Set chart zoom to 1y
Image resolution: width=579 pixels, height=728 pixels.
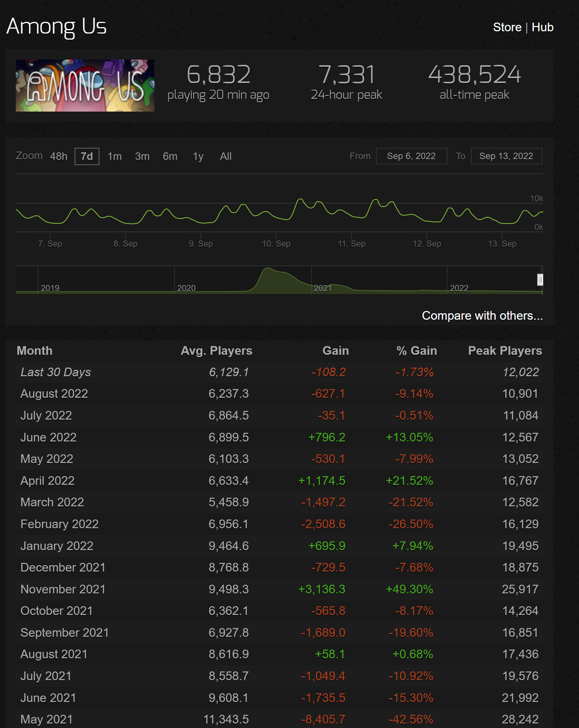click(x=198, y=156)
